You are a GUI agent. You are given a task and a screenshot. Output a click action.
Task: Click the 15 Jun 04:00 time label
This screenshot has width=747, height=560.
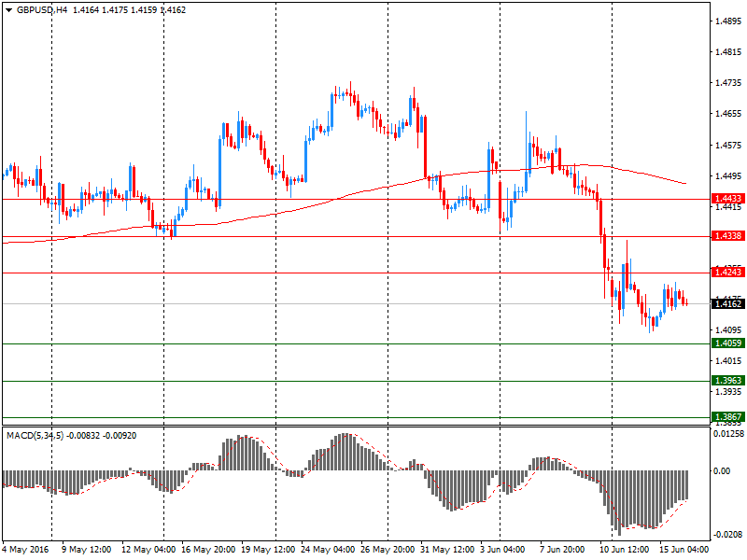684,550
